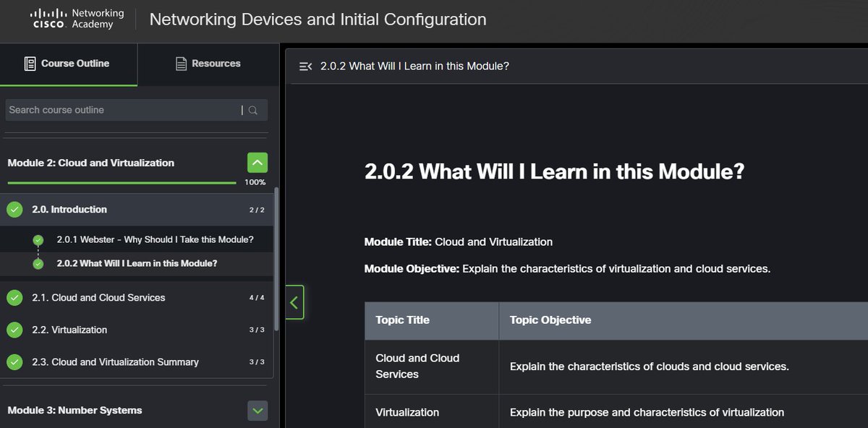Toggle completion check on 2.0.1 Webster lesson
Image resolution: width=868 pixels, height=428 pixels.
pos(38,239)
